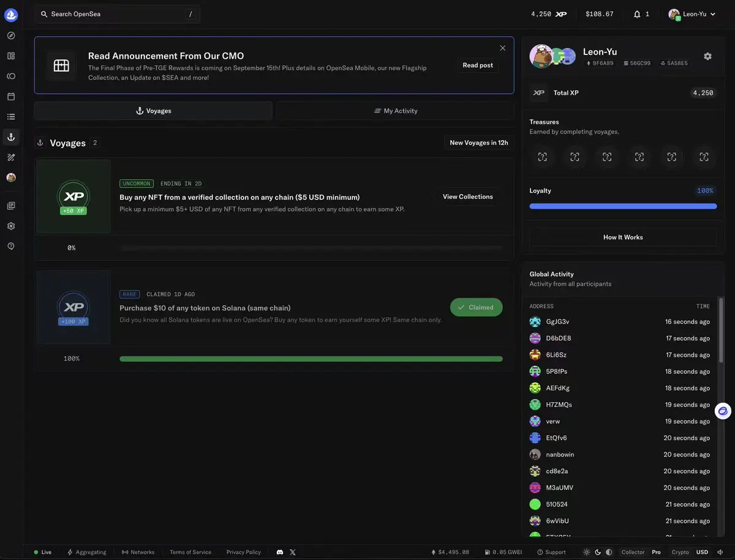Click the Solana voyage 100% progress bar
The image size is (735, 560).
pyautogui.click(x=311, y=359)
